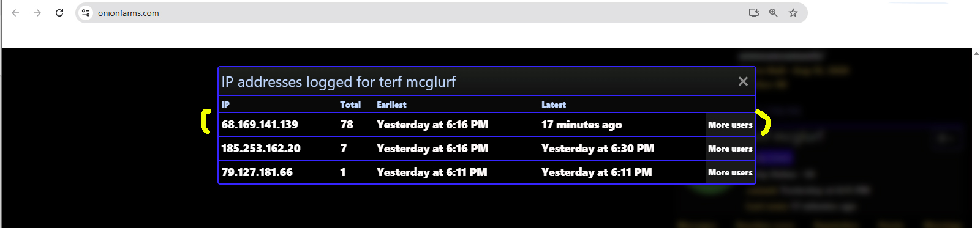Click the install app icon in address bar
This screenshot has width=980, height=228.
(754, 13)
